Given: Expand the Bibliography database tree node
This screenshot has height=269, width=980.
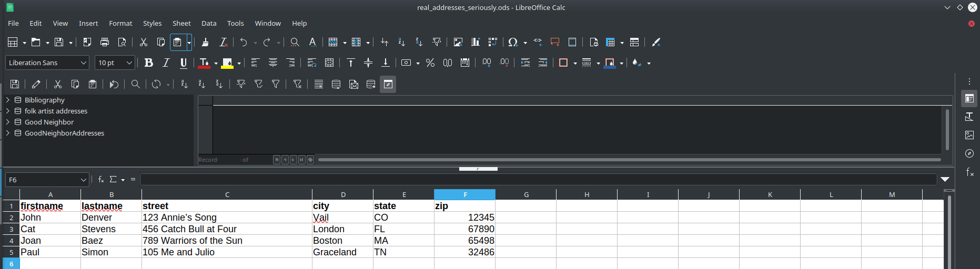Looking at the screenshot, I should click(8, 100).
